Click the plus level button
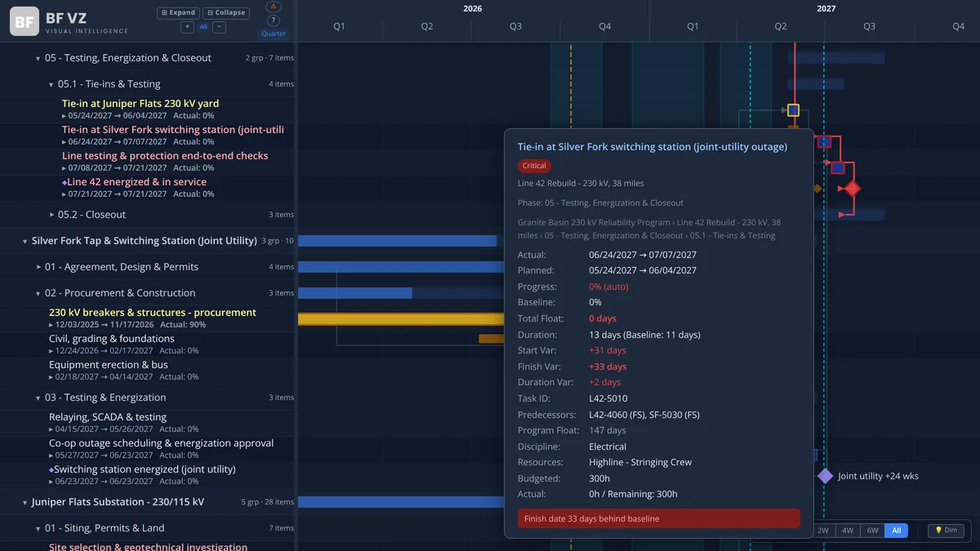The height and width of the screenshot is (551, 980). coord(187,27)
